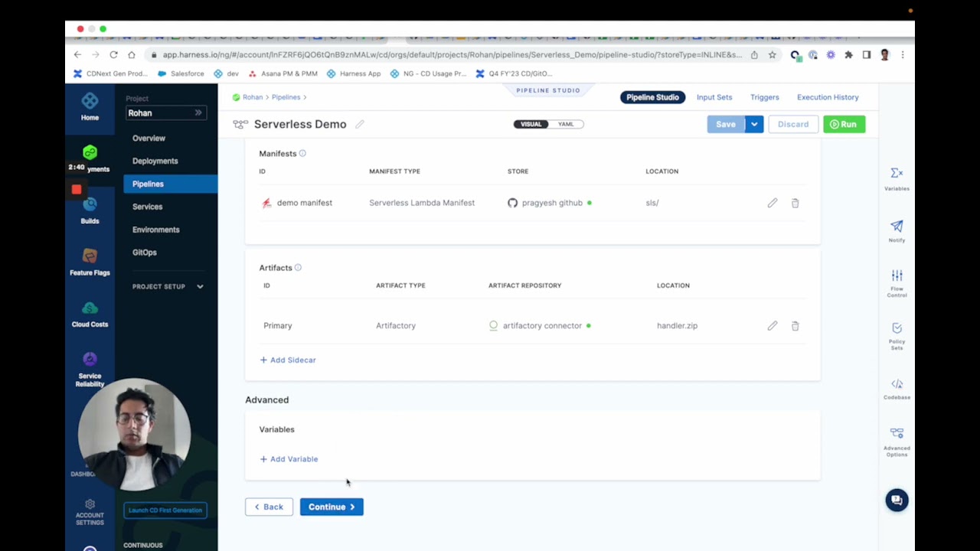Run the pipeline
Screen dimensions: 980x551
tap(844, 124)
